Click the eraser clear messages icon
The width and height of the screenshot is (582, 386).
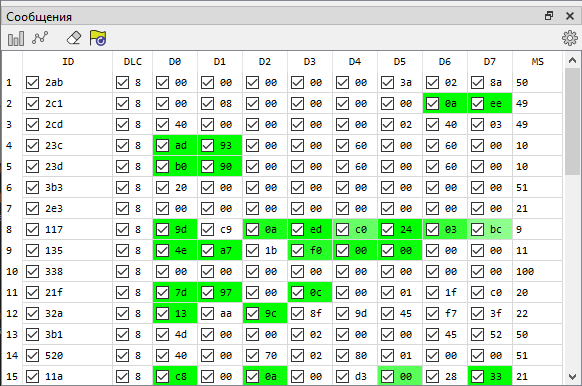tap(74, 38)
